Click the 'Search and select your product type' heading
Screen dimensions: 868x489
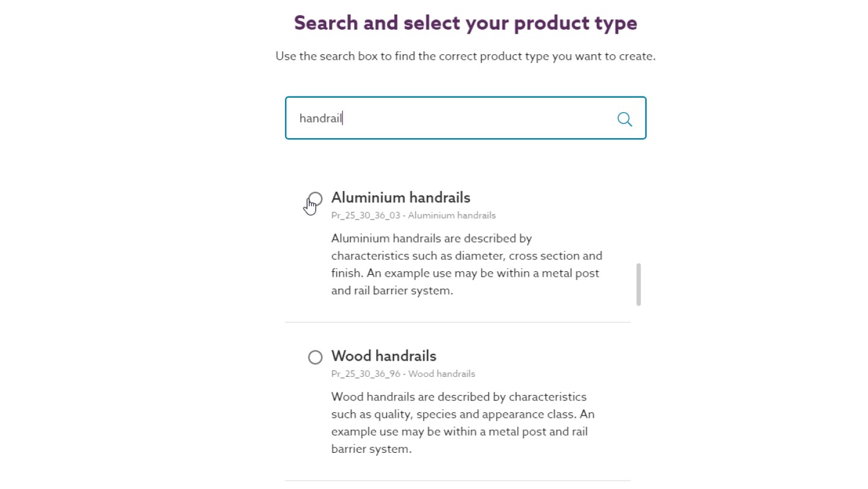tap(465, 23)
